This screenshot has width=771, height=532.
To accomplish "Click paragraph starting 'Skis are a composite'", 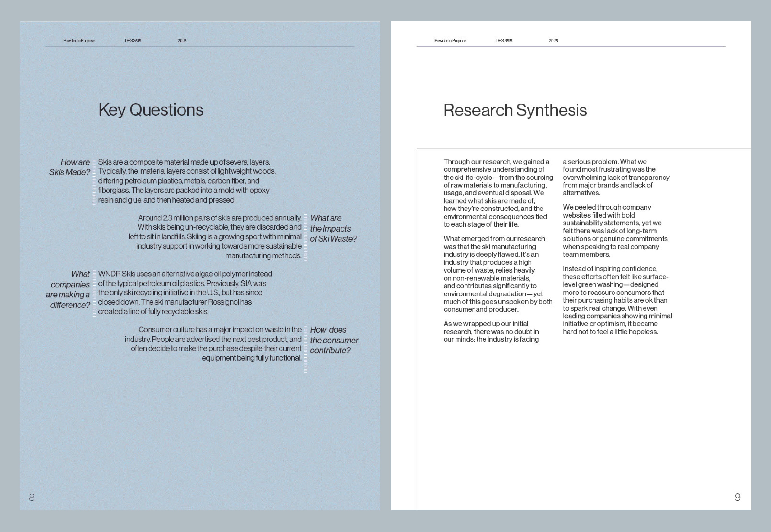I will point(187,181).
